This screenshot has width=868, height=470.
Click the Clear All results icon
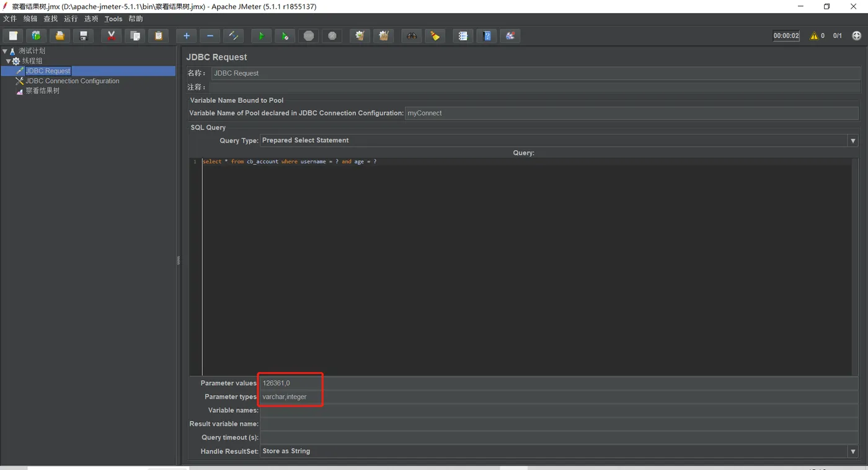click(383, 36)
